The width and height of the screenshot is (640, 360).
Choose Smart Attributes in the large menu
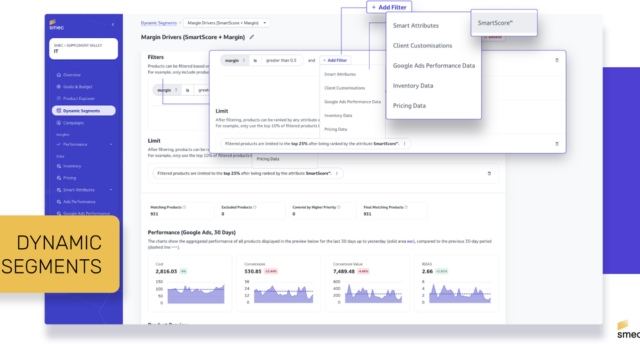pos(416,26)
